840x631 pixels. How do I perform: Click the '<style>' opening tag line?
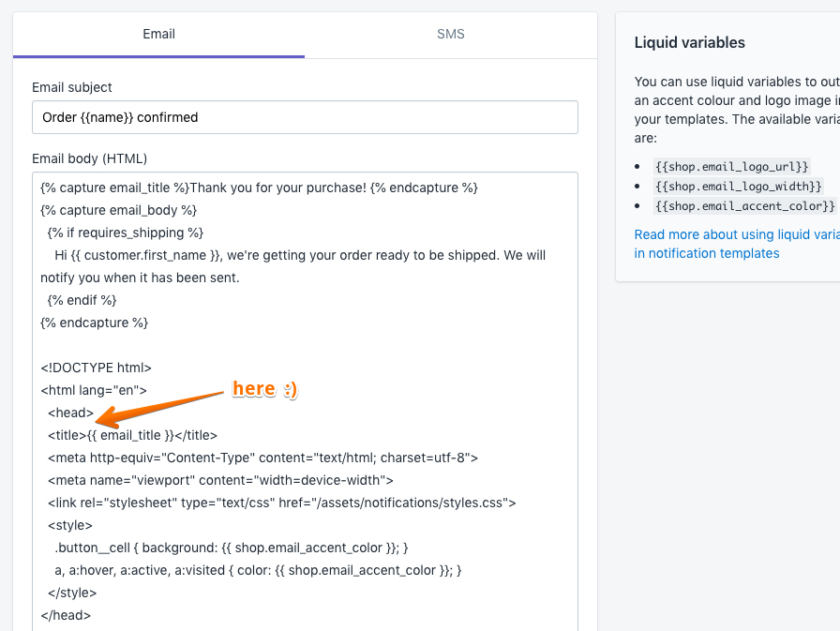click(70, 525)
